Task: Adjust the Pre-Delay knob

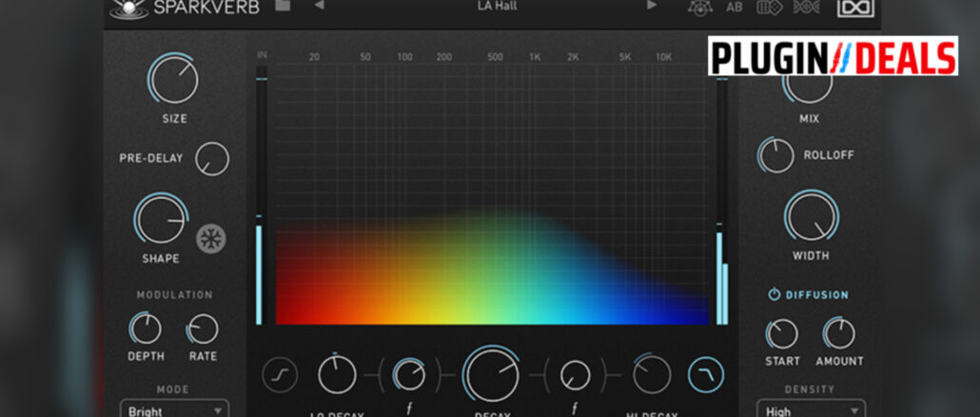Action: pos(212,159)
